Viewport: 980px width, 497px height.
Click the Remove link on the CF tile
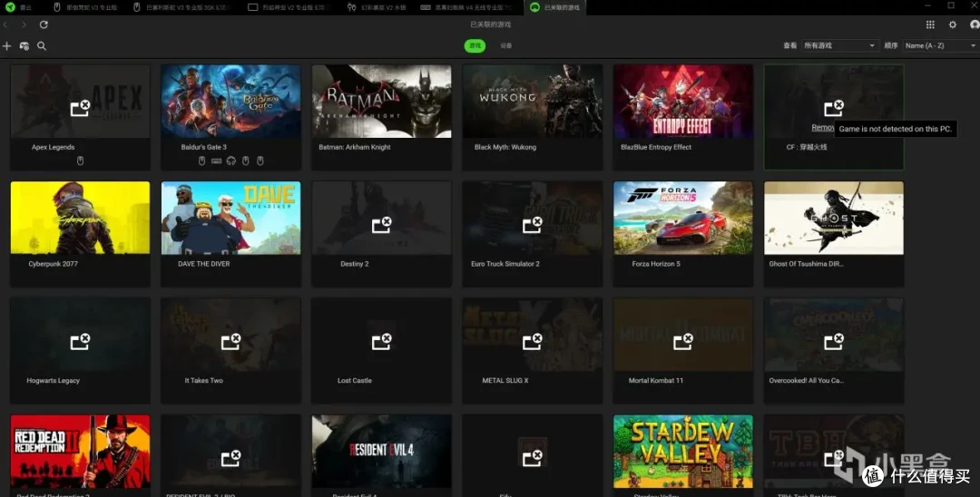(822, 127)
